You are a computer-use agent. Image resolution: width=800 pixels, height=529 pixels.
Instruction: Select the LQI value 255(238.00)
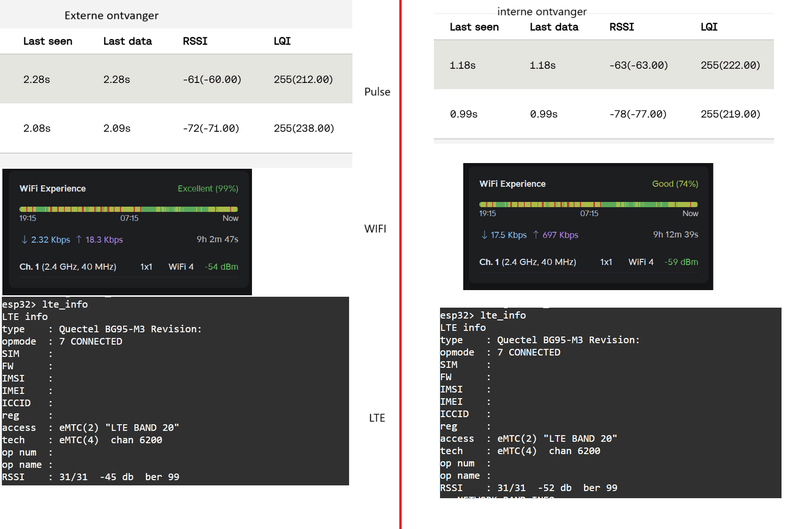304,129
